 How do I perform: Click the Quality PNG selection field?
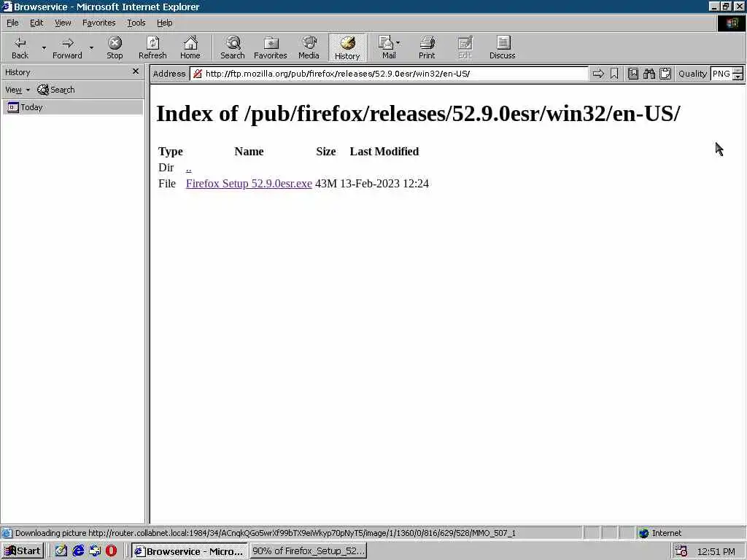coord(721,74)
